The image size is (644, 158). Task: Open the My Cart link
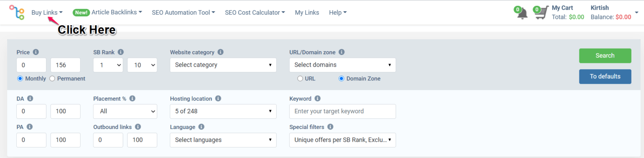[x=562, y=8]
